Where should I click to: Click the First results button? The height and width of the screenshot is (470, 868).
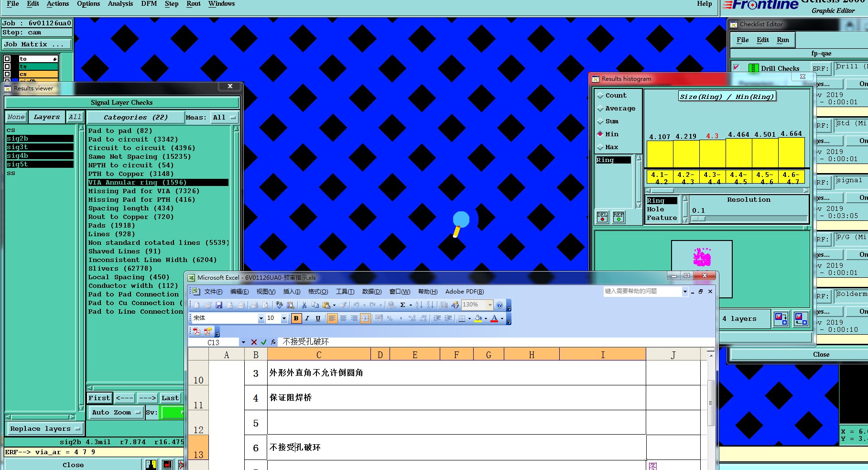pos(99,398)
